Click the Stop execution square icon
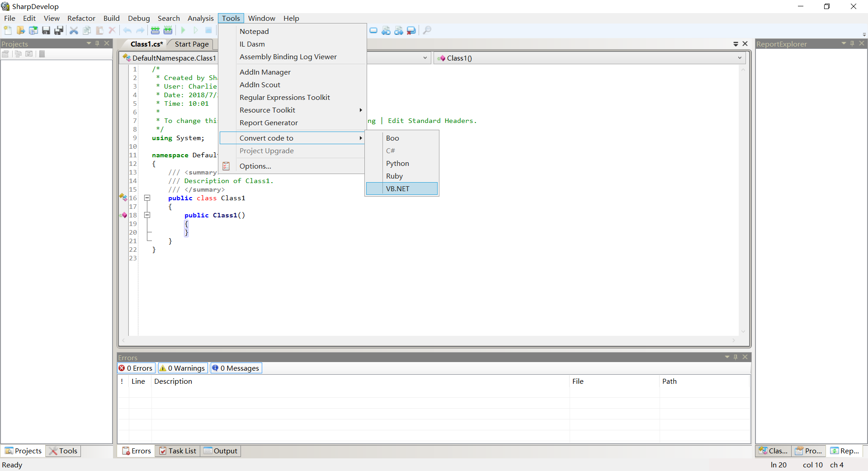Viewport: 868px width, 471px height. coord(208,30)
